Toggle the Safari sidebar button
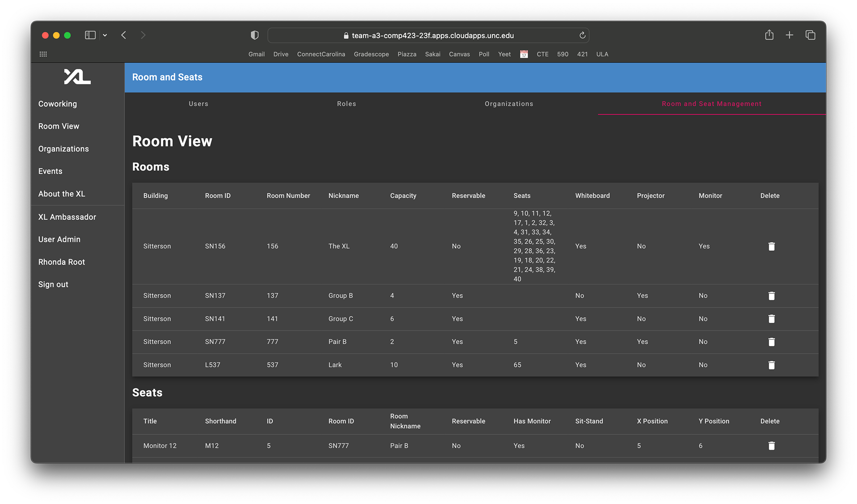This screenshot has width=857, height=504. click(x=90, y=35)
